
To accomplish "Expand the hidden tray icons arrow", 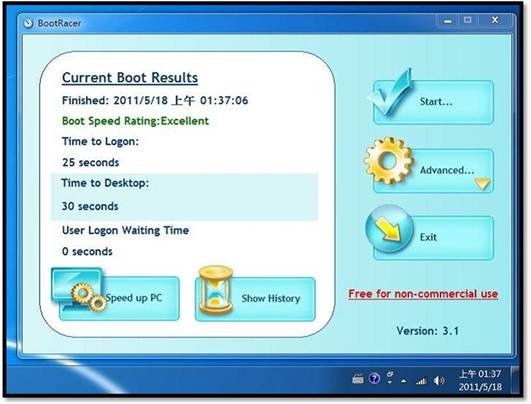I will (x=403, y=381).
